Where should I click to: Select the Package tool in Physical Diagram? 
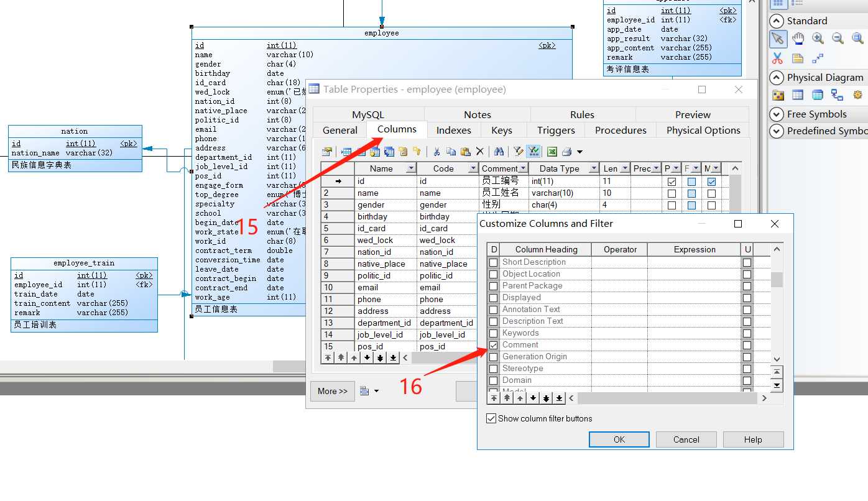tap(778, 95)
